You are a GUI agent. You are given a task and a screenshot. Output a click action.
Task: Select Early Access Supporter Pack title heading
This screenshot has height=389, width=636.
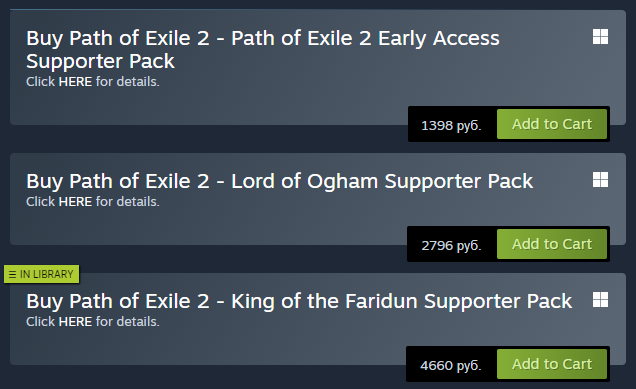(263, 49)
